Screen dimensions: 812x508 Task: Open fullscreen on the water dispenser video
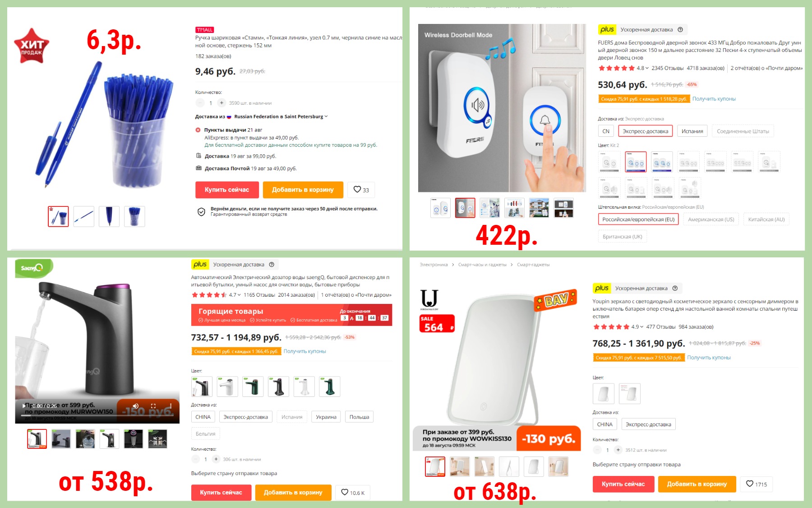tap(153, 405)
